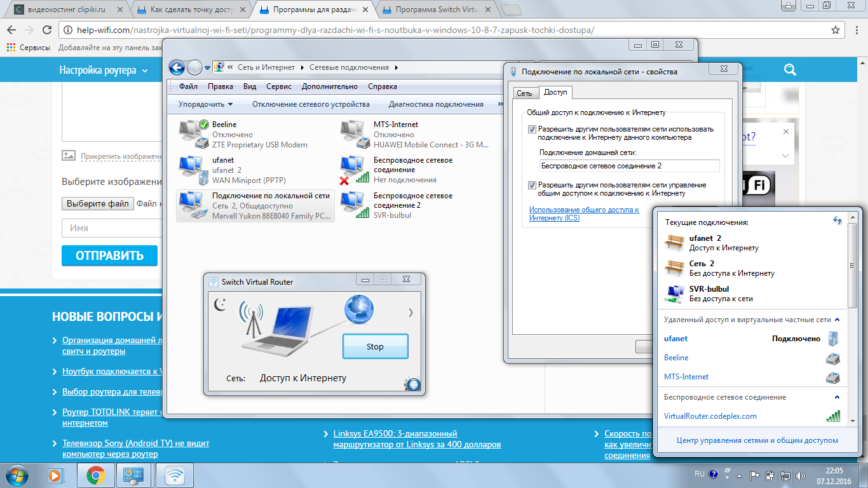Select Беспроводное сетевое соединение 2 SVR-bulbul icon
The width and height of the screenshot is (868, 488).
coord(355,205)
